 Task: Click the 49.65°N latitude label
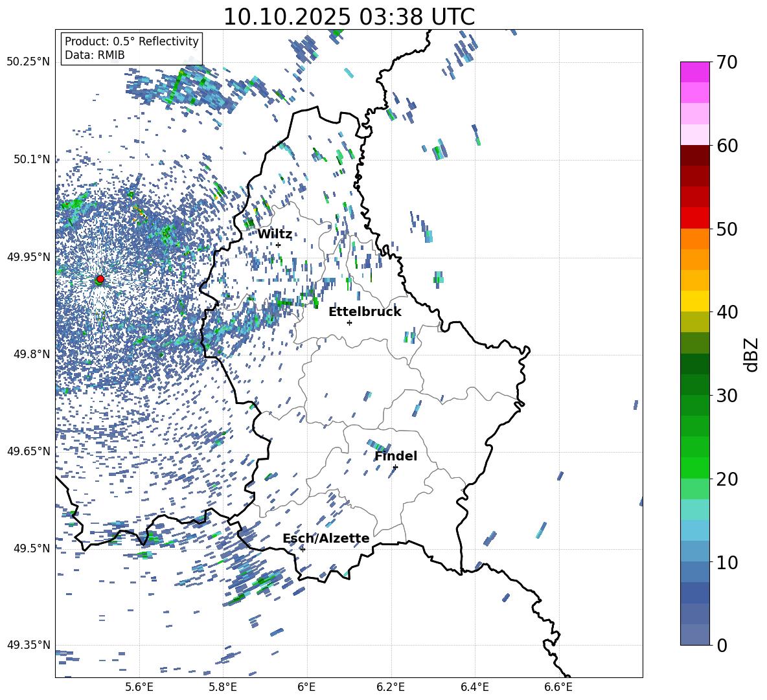coord(29,451)
